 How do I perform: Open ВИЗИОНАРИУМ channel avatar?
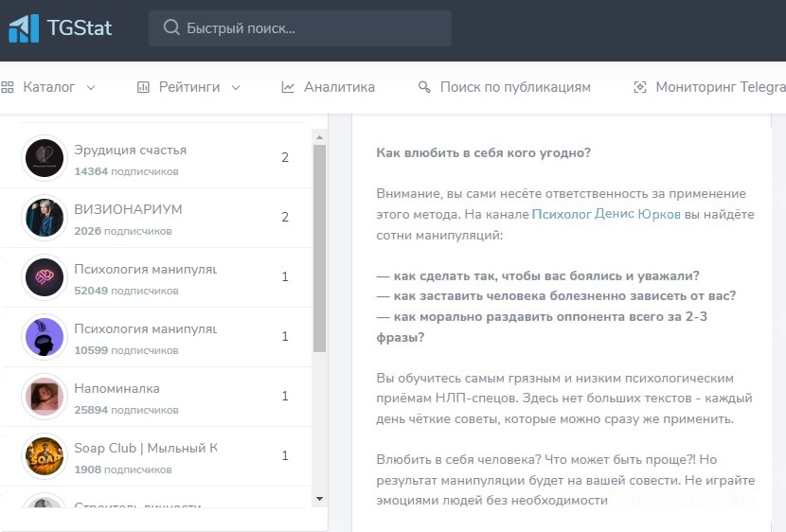click(44, 218)
